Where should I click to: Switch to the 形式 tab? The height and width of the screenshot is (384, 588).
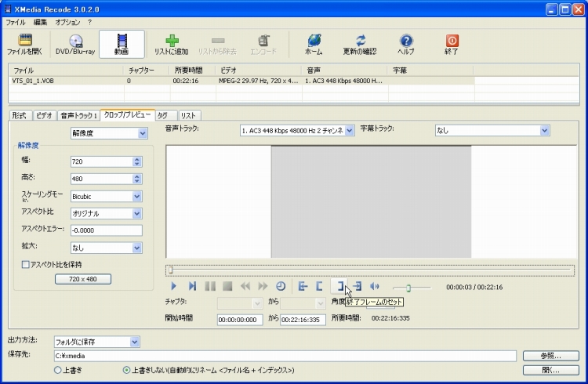(x=20, y=115)
